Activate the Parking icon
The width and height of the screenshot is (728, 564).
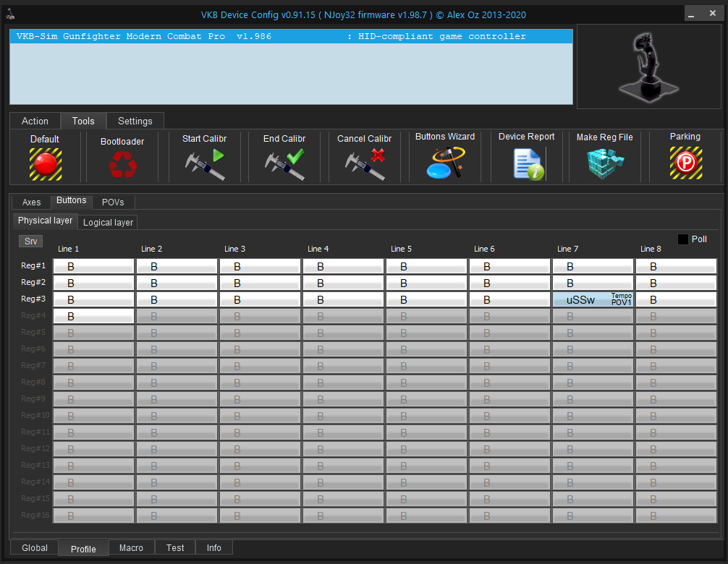click(686, 163)
